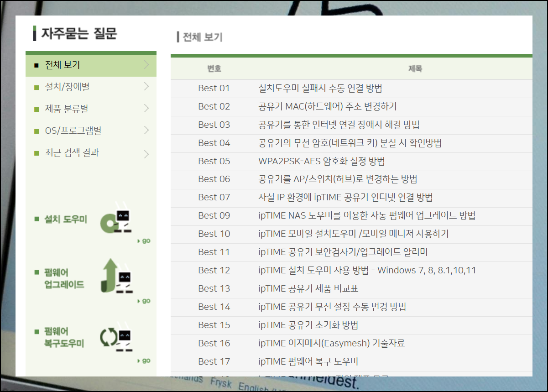Click the 번호 column header

pos(214,68)
